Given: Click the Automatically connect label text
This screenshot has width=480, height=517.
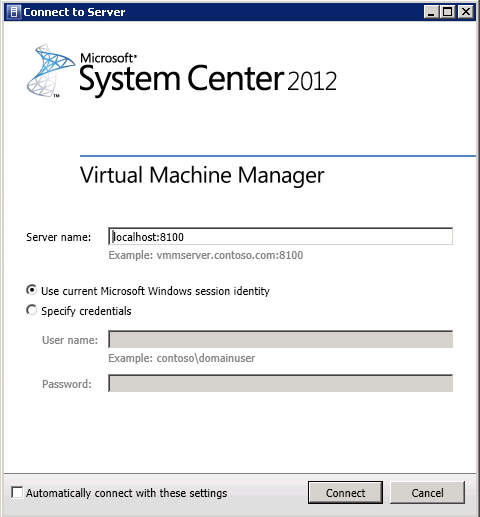Looking at the screenshot, I should 127,493.
